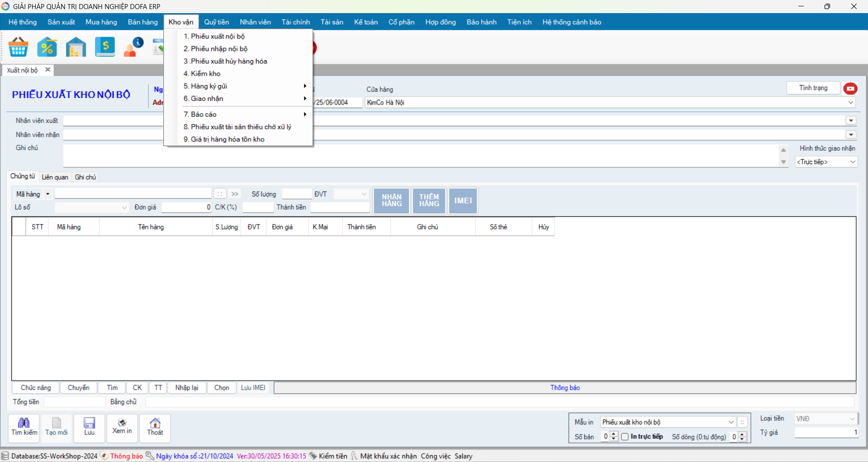Screen dimensions: 868x462
Task: Click the Số lượng input field
Action: pyautogui.click(x=297, y=194)
